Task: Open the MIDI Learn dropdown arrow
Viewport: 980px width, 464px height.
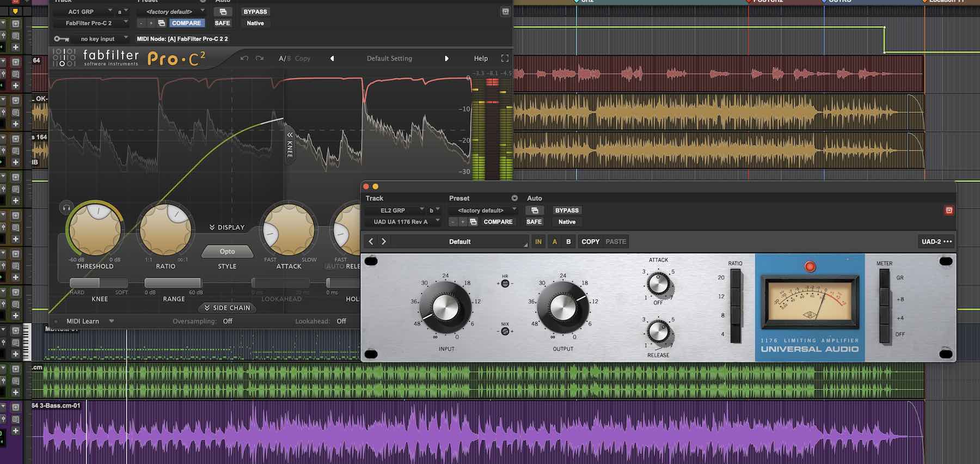Action: click(112, 321)
